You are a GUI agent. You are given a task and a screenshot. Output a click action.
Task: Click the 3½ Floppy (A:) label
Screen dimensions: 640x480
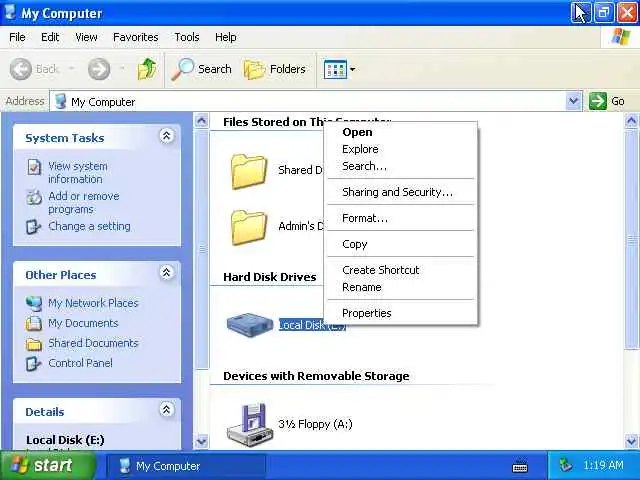[x=315, y=424]
